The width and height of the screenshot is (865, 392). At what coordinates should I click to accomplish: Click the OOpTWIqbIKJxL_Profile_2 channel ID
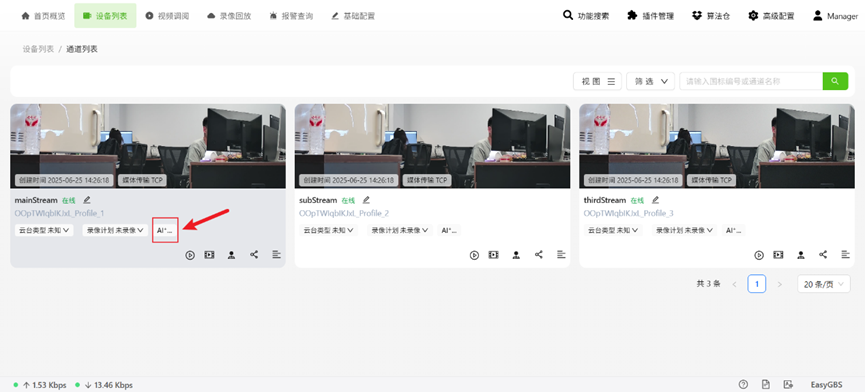(x=344, y=213)
